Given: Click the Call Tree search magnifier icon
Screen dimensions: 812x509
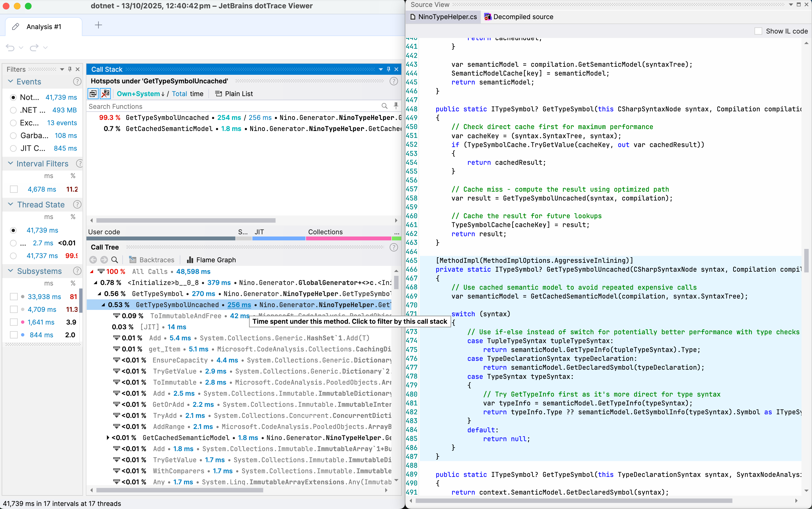Looking at the screenshot, I should point(115,260).
